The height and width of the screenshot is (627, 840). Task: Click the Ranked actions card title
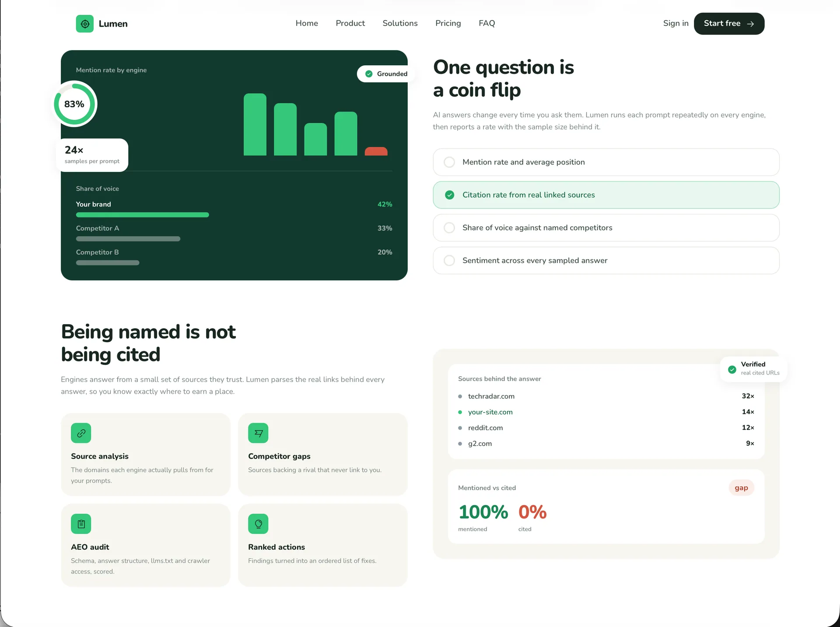[276, 547]
